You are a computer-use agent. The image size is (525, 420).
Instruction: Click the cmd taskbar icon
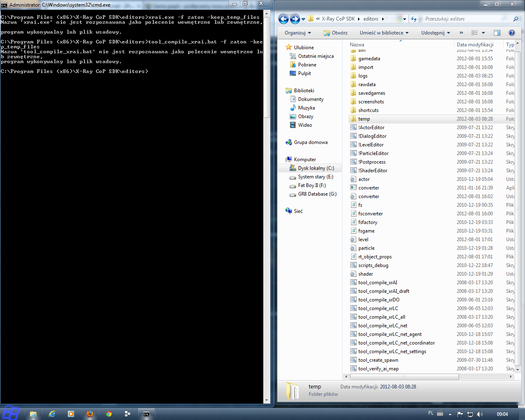click(146, 414)
